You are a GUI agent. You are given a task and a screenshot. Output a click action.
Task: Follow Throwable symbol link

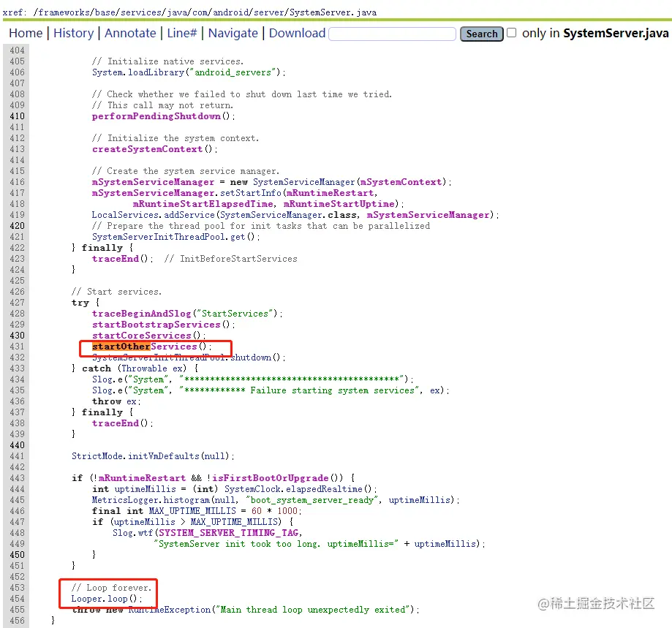tap(144, 368)
